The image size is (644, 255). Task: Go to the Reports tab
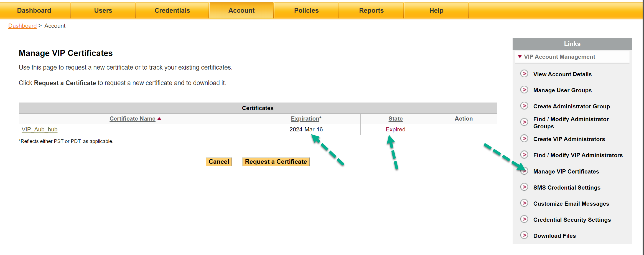[x=371, y=11]
